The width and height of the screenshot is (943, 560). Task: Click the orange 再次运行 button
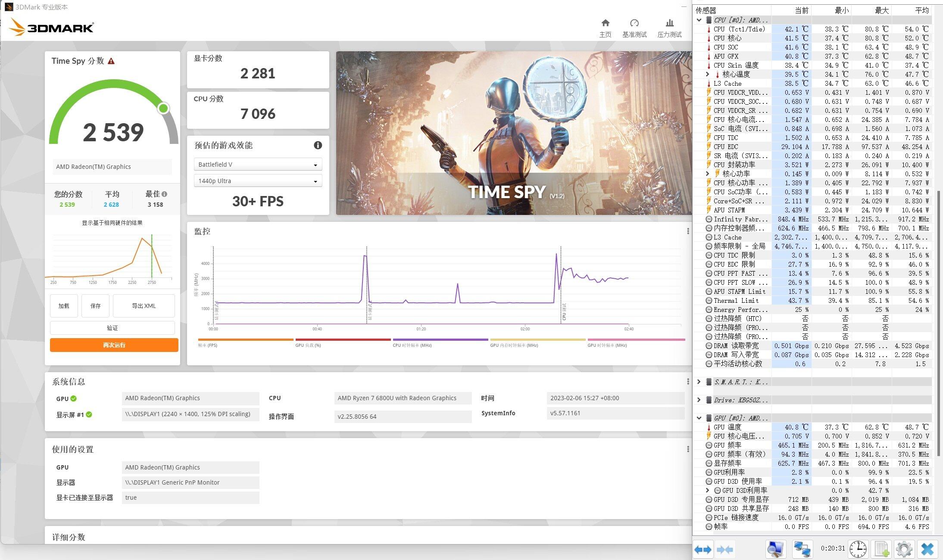pyautogui.click(x=114, y=345)
